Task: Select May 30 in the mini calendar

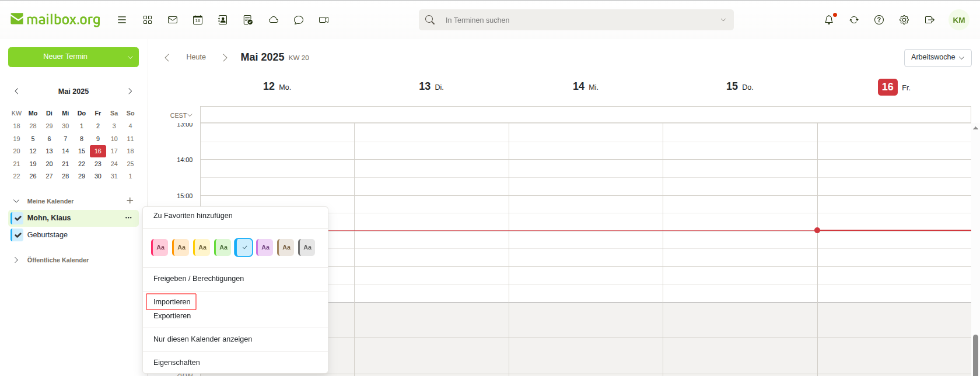Action: point(98,176)
